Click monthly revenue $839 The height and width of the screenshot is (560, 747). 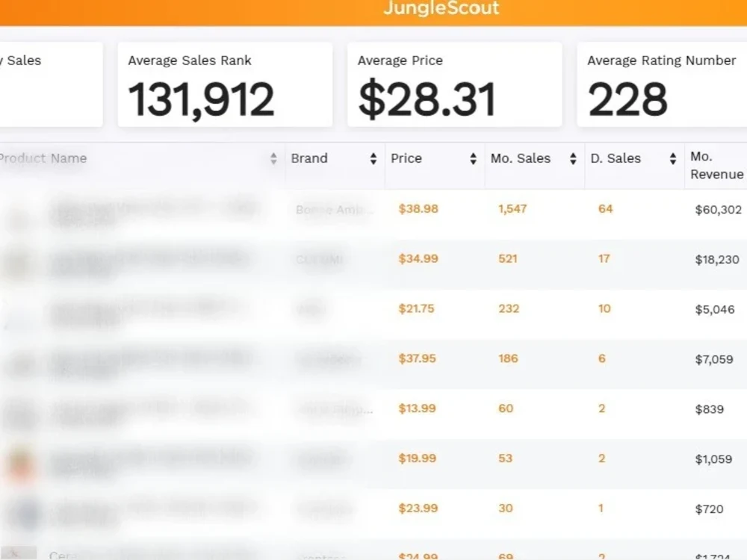tap(710, 409)
